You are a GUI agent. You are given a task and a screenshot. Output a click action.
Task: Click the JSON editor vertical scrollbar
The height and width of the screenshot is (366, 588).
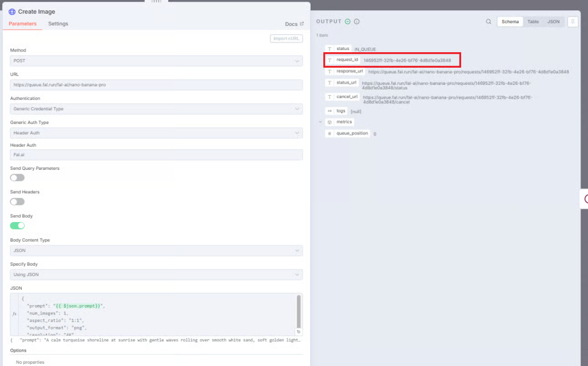coord(299,312)
